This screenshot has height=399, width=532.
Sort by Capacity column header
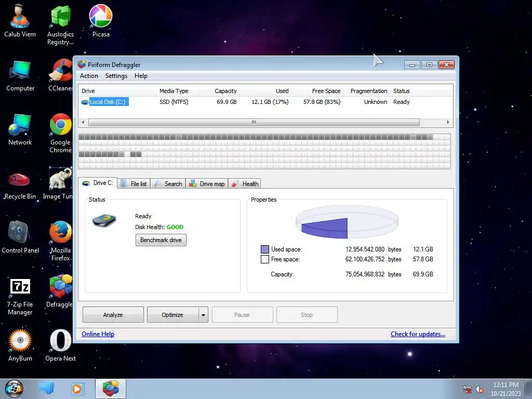(219, 91)
